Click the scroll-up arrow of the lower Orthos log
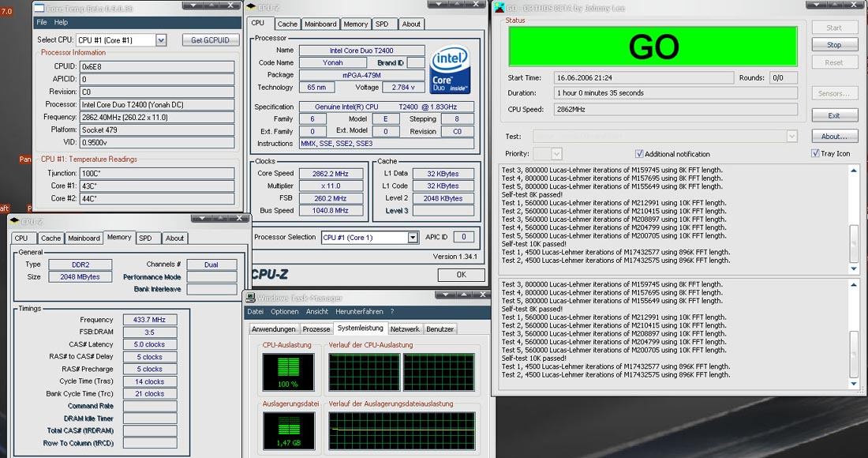 click(x=854, y=284)
